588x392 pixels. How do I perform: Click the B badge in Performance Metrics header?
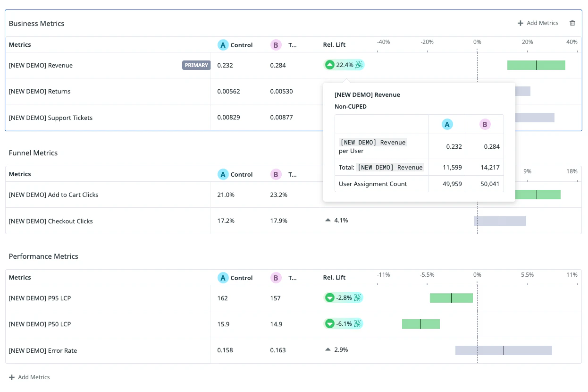[x=276, y=278]
